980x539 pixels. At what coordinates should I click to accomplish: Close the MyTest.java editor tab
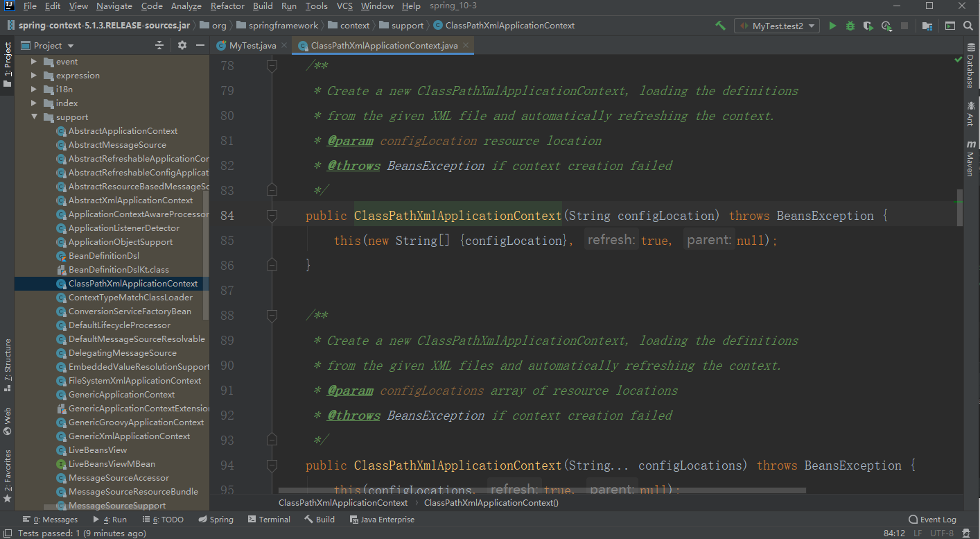(x=283, y=46)
